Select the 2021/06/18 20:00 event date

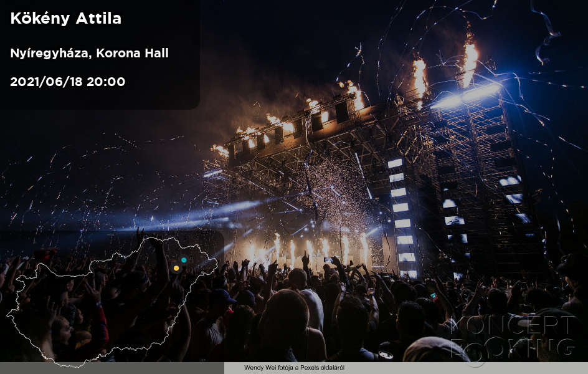pyautogui.click(x=67, y=82)
